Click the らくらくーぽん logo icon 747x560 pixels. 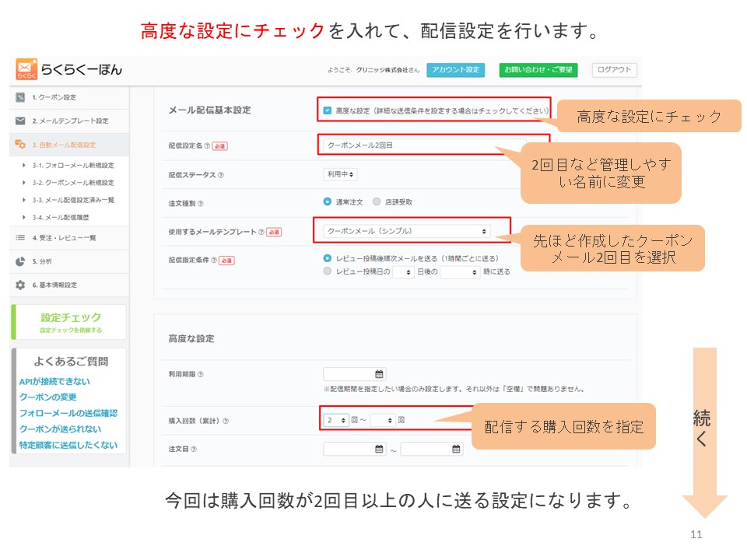(x=26, y=70)
